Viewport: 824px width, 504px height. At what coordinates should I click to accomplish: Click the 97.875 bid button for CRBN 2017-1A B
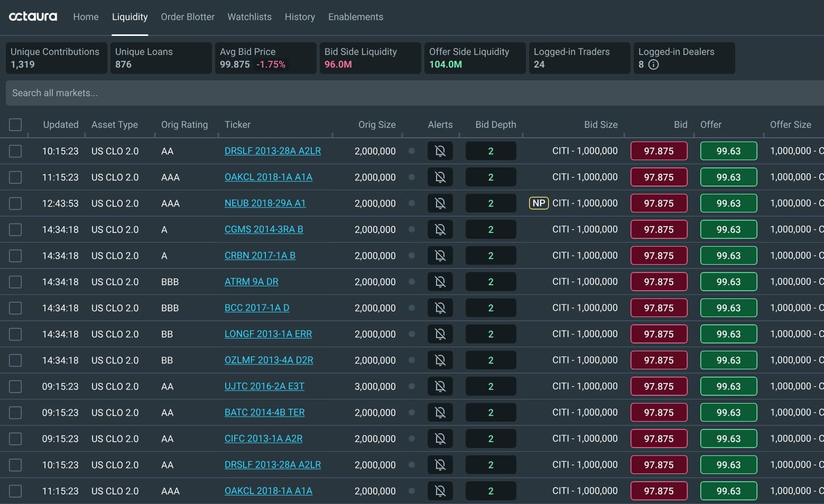coord(659,255)
